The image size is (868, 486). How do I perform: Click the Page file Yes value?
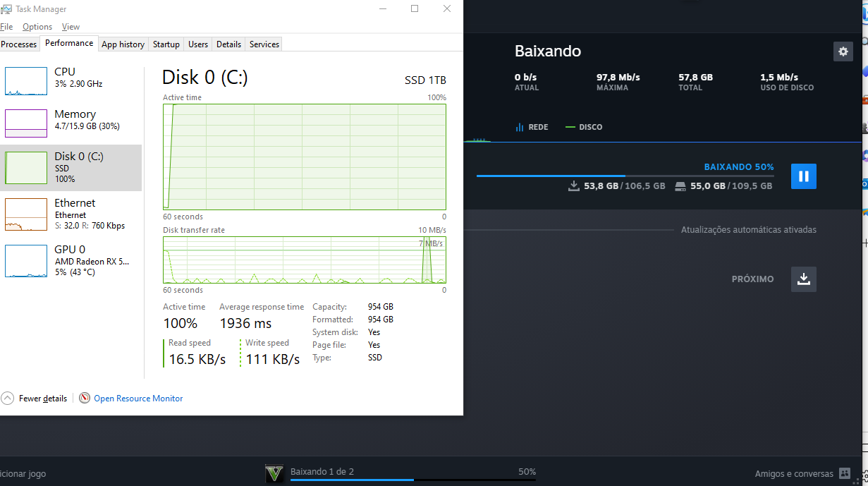(374, 345)
